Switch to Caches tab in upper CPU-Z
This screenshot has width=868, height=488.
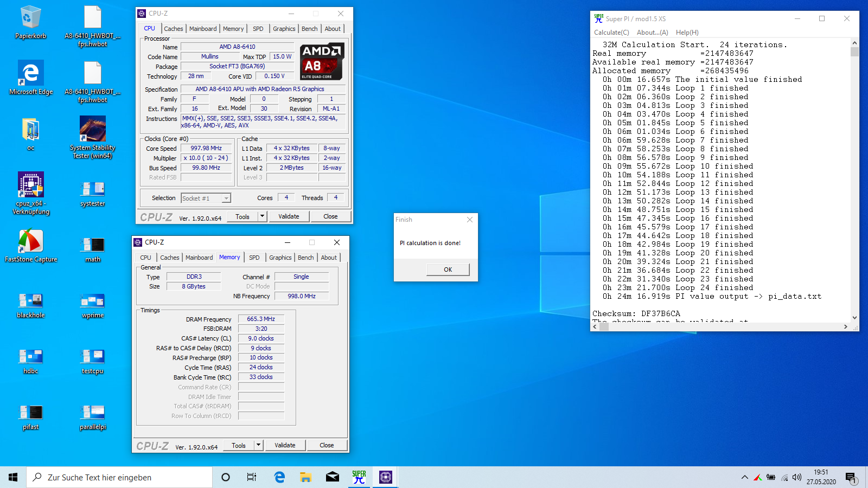point(174,29)
